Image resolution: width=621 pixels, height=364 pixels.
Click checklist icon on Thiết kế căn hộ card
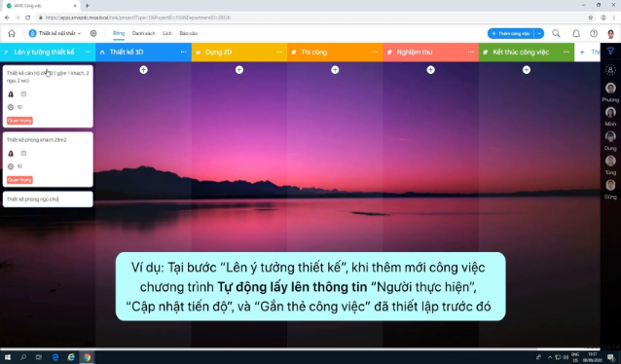[23, 93]
